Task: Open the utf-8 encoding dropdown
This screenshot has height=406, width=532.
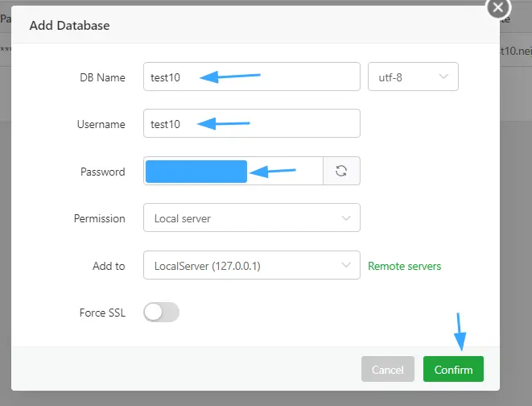Action: point(412,77)
